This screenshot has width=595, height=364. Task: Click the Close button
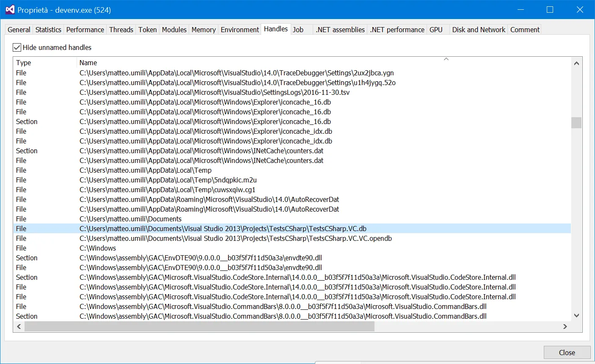coord(567,353)
